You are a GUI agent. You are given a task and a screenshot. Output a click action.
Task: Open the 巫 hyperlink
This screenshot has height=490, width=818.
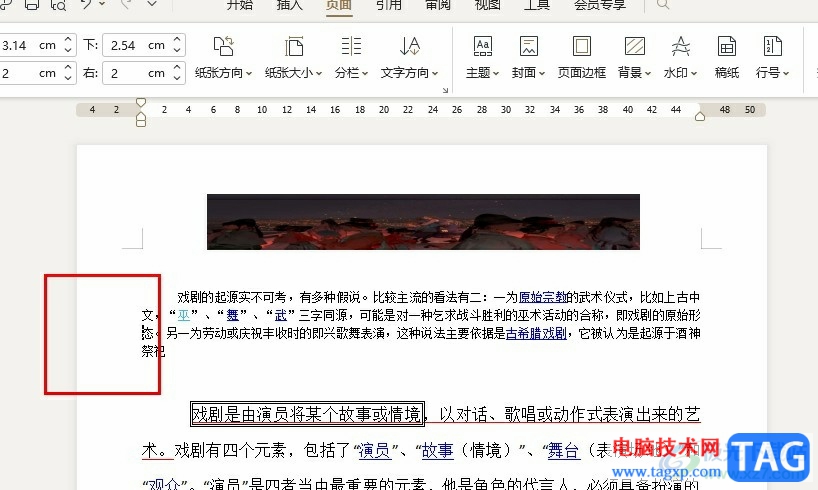click(x=184, y=315)
